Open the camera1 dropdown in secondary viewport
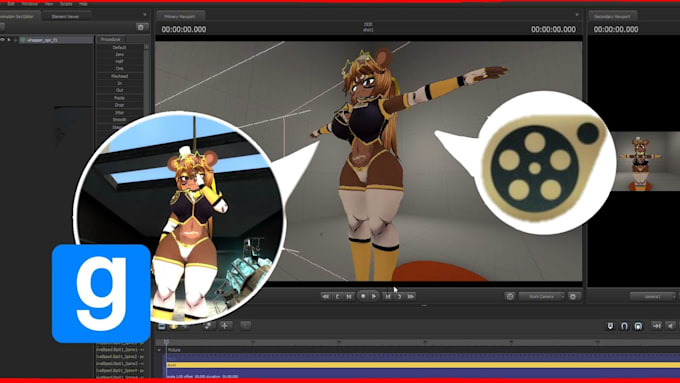The height and width of the screenshot is (383, 680). pos(653,297)
